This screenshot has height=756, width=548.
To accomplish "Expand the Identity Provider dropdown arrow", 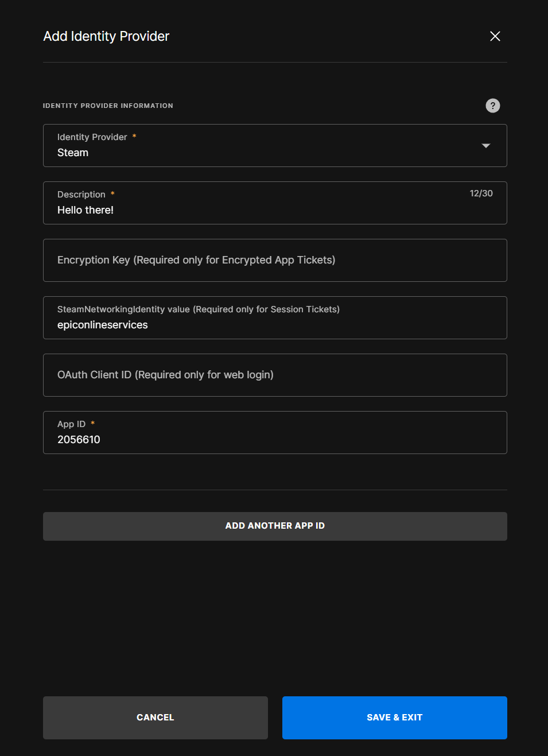I will click(x=485, y=146).
